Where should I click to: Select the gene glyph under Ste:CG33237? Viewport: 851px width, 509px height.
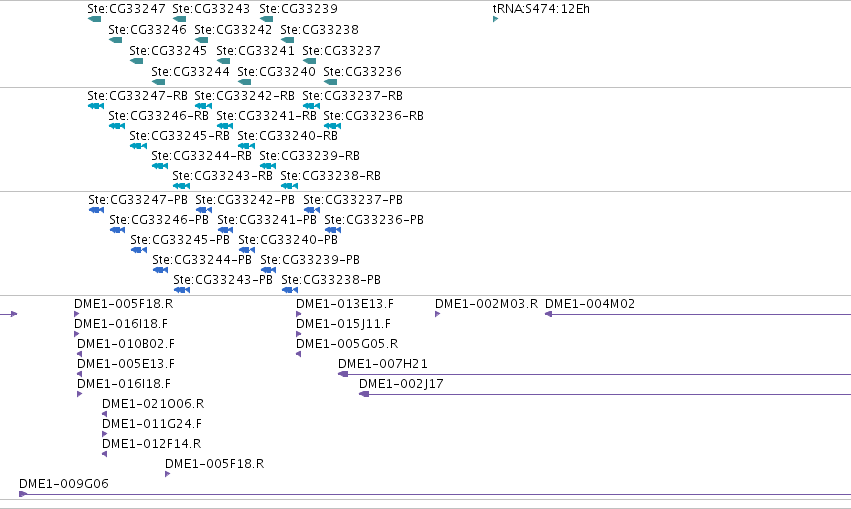coord(309,61)
